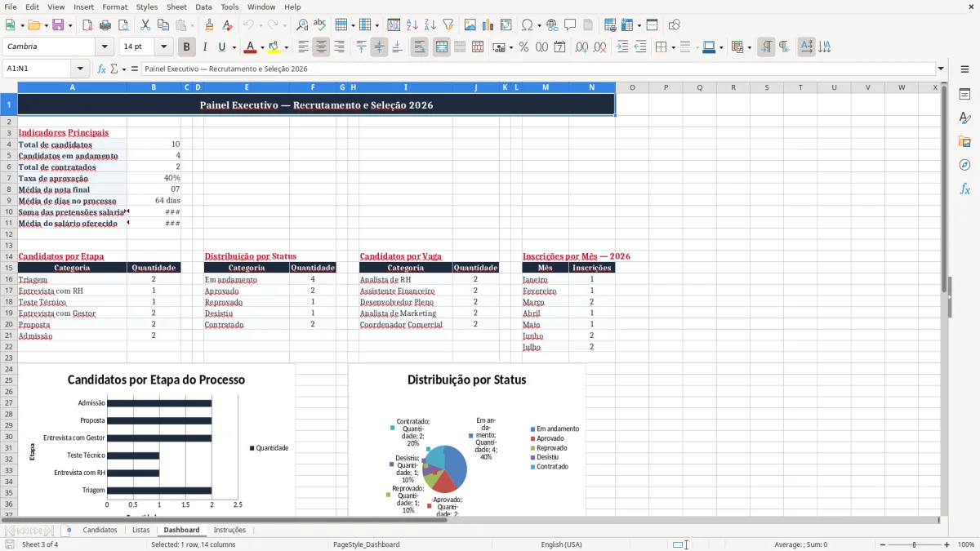Click Clear Direct Formatting icon
Image resolution: width=980 pixels, height=551 pixels.
[227, 25]
